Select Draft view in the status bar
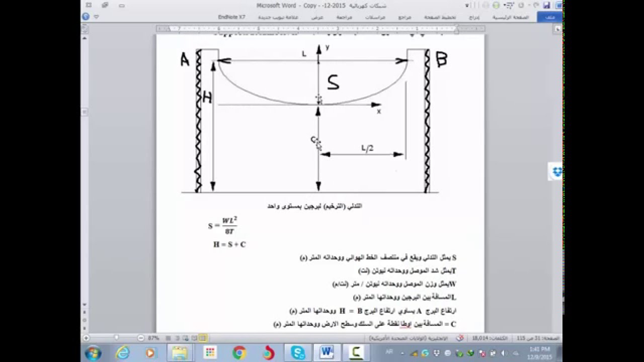This screenshot has height=362, width=644. click(x=169, y=338)
